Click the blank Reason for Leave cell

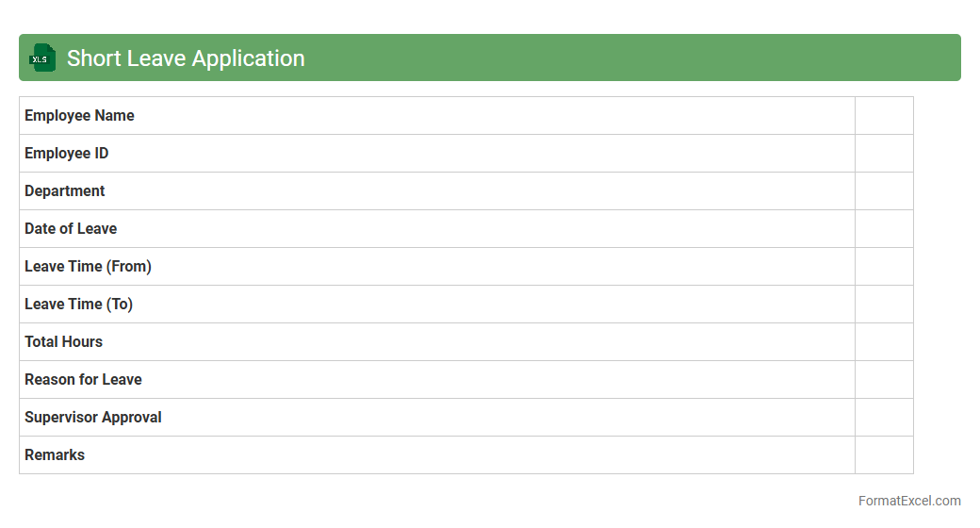884,380
